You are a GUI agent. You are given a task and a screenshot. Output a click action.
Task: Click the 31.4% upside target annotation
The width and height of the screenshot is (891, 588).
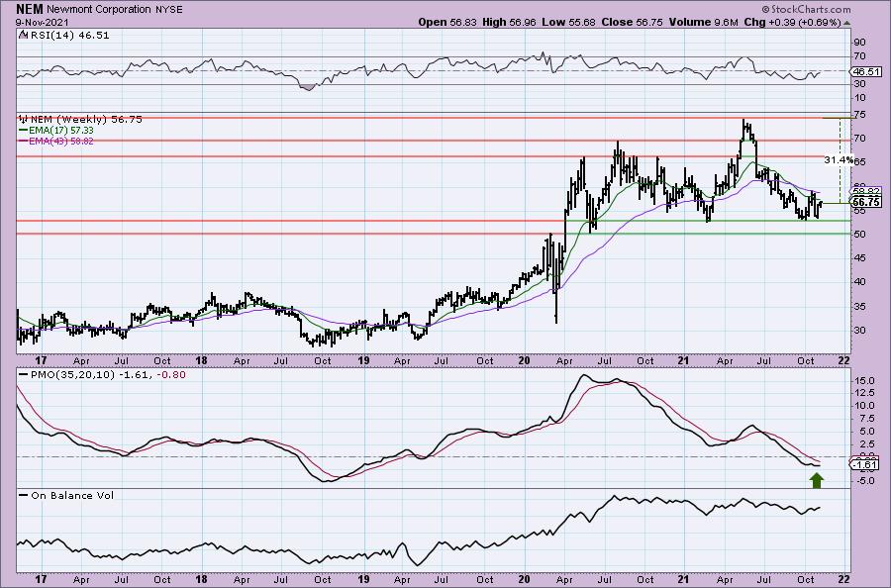839,160
